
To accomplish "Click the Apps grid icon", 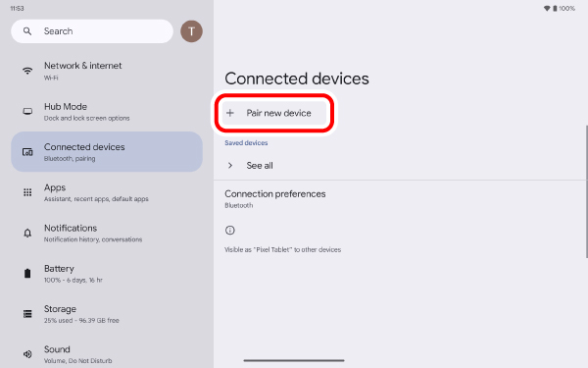I will click(27, 192).
